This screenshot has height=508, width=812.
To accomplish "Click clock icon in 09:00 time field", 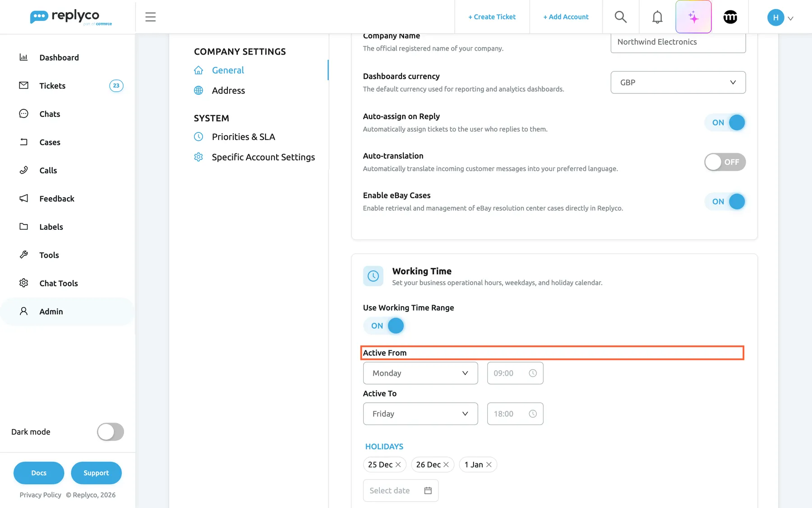I will coord(533,373).
